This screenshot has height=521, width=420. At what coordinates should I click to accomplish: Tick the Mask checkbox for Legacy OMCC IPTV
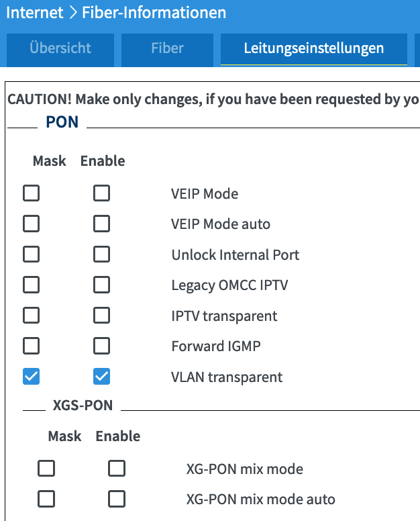point(32,285)
